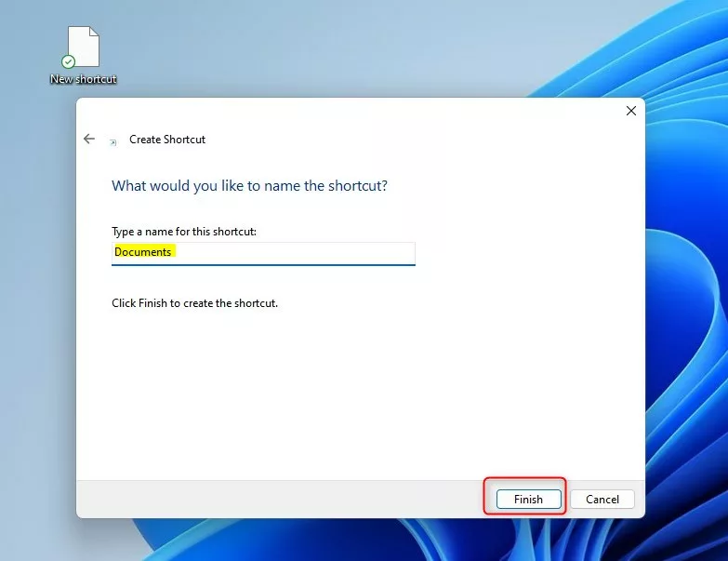Click the shortcut name input field

[263, 254]
